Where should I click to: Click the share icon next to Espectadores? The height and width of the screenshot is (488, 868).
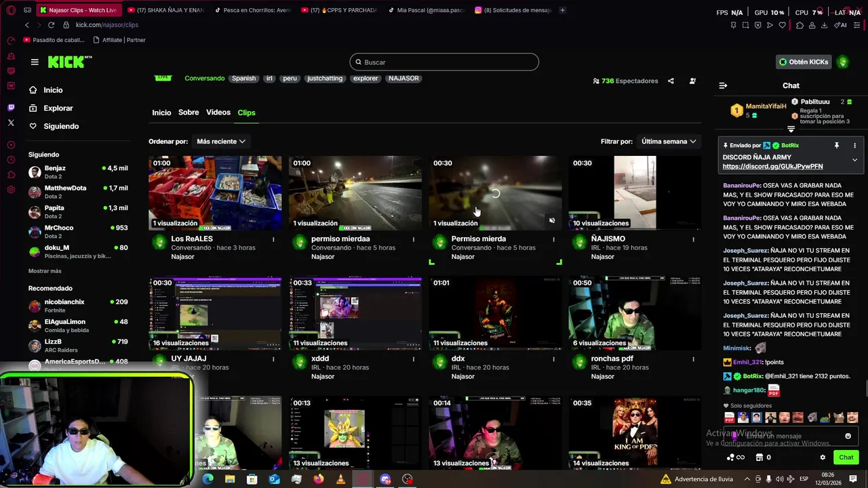(671, 81)
